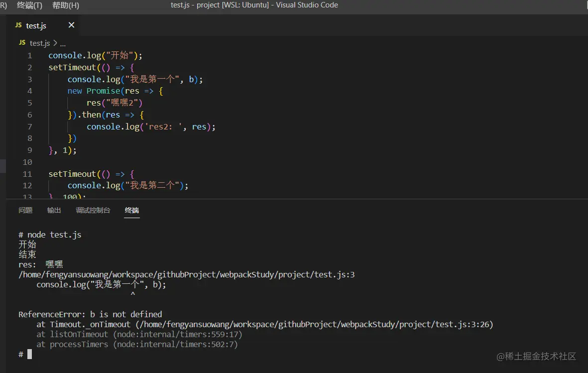Click console.log("我是第二个") code line
The width and height of the screenshot is (588, 373).
pyautogui.click(x=128, y=186)
